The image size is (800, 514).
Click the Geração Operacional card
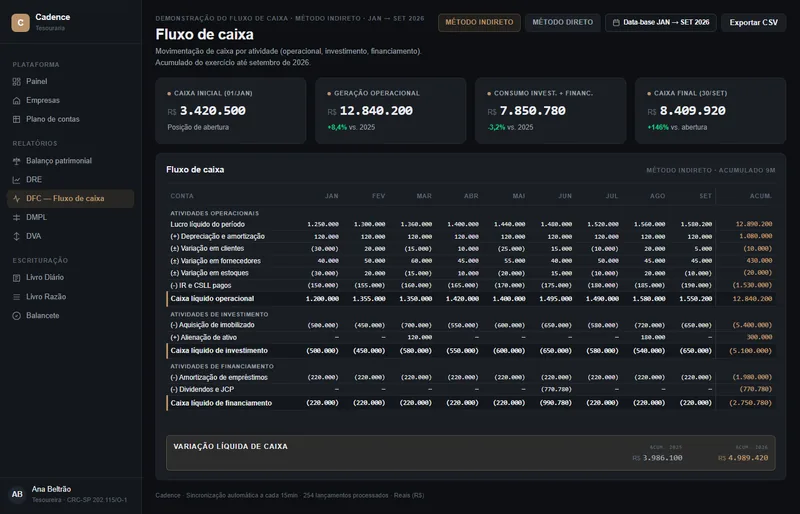(x=390, y=111)
